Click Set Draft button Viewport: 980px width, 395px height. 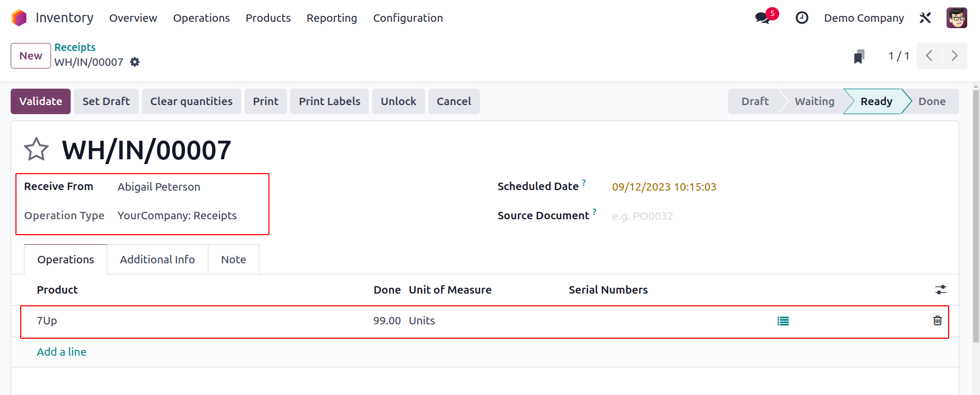point(106,101)
